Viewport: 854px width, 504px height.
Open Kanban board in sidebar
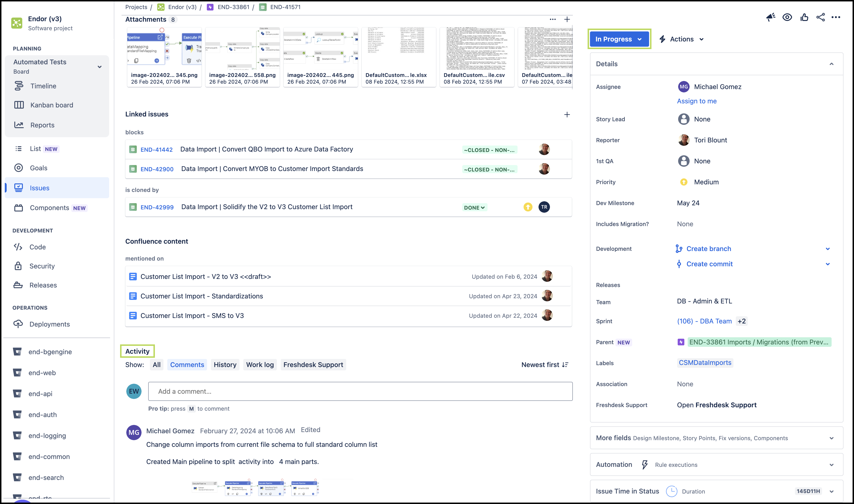(x=52, y=105)
